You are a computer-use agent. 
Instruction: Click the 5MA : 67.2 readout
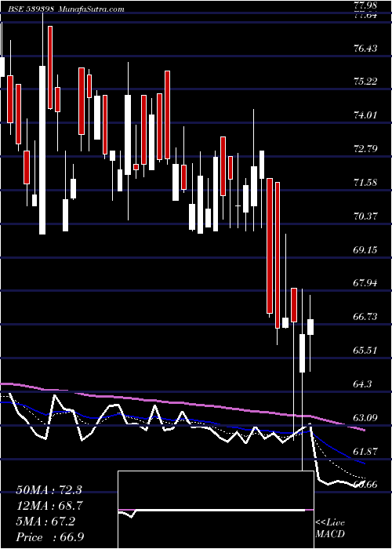click(x=45, y=522)
